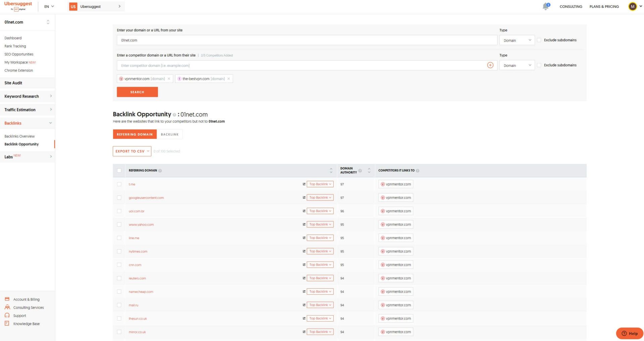Switch to the Referring Domain tab
This screenshot has height=341, width=644.
135,134
